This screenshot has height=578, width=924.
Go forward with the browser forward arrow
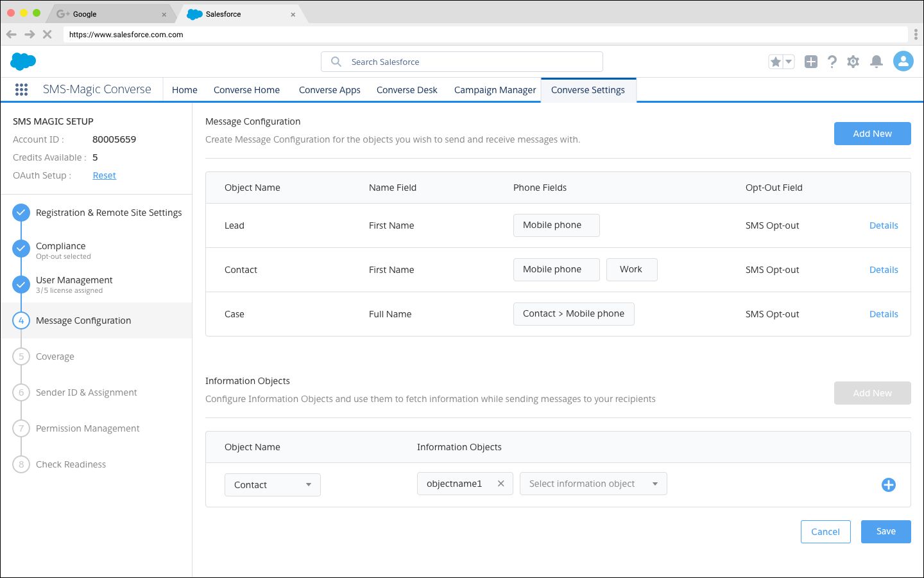(30, 35)
